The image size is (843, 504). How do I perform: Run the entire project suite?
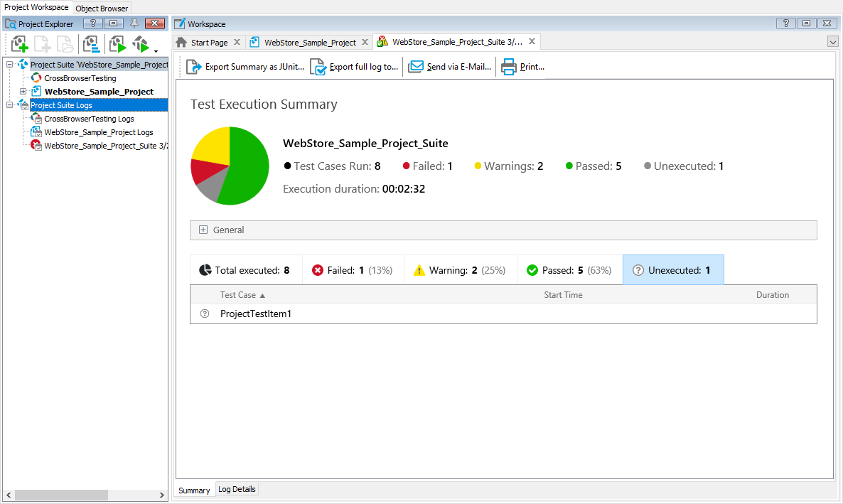pos(141,44)
